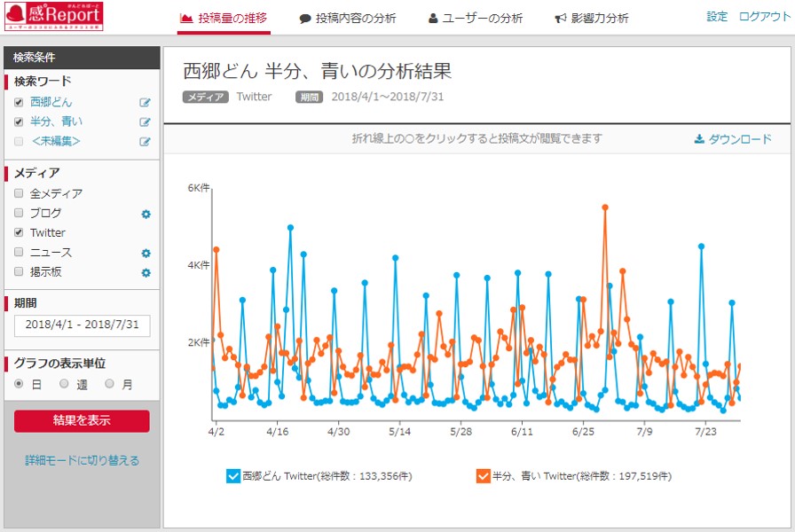795x532 pixels.
Task: Open the 投稿内容の分析 tab
Action: tap(348, 19)
